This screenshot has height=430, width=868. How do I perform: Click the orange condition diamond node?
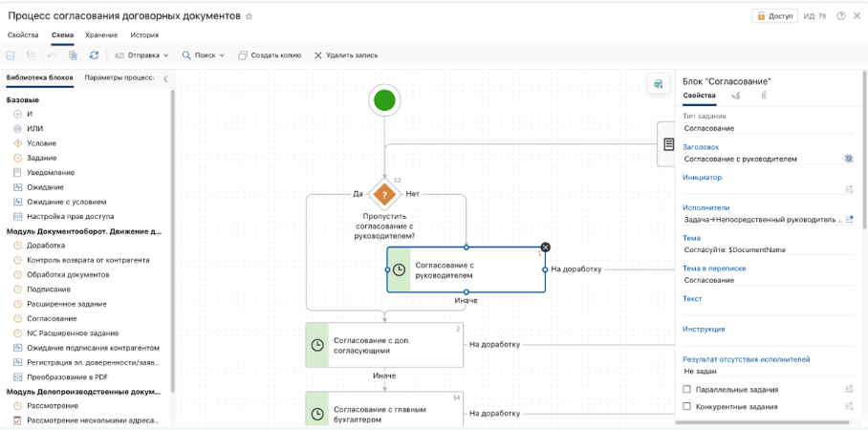coord(384,195)
